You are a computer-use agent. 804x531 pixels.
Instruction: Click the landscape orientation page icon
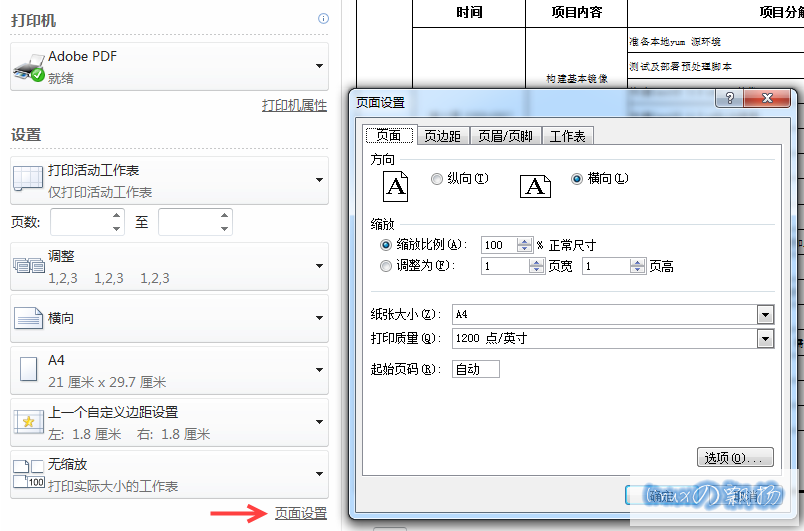(536, 186)
